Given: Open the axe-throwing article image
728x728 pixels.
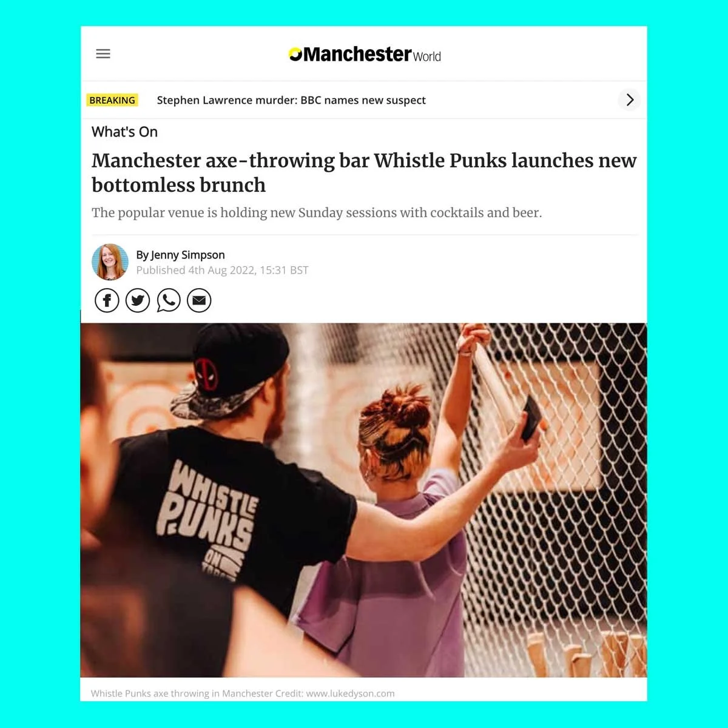Looking at the screenshot, I should 364,500.
